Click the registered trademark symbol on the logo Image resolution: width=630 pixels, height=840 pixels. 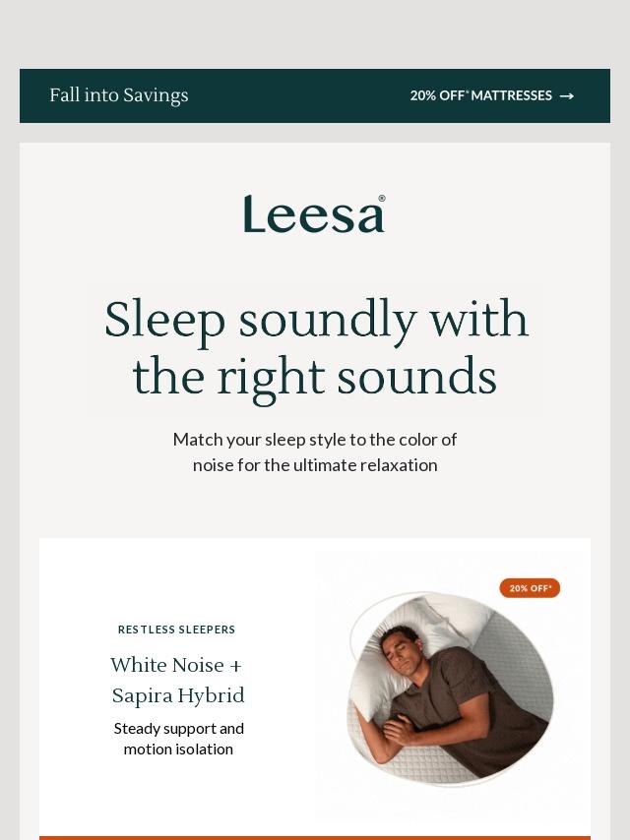click(x=382, y=199)
